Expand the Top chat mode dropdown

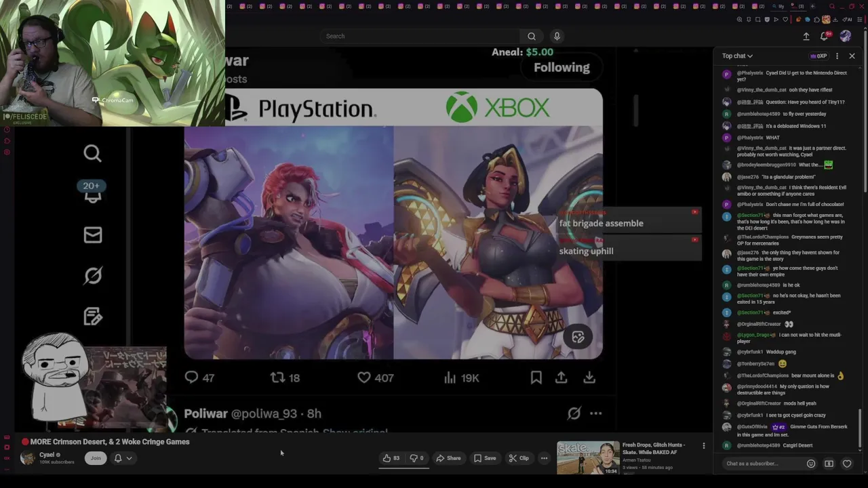pos(737,56)
